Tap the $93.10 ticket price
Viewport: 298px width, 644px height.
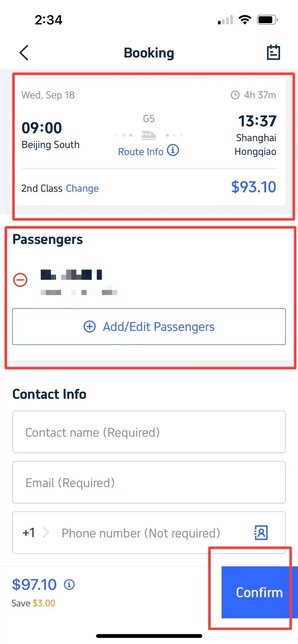click(253, 187)
